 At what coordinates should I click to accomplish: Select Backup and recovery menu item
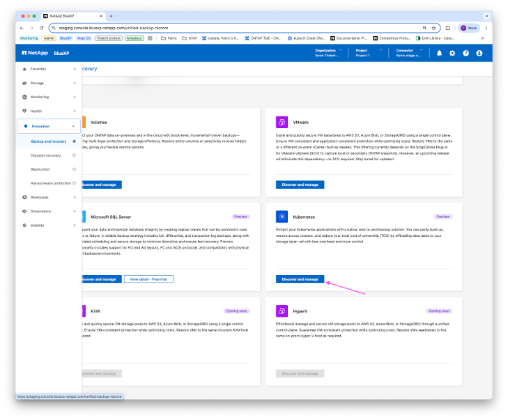(49, 141)
